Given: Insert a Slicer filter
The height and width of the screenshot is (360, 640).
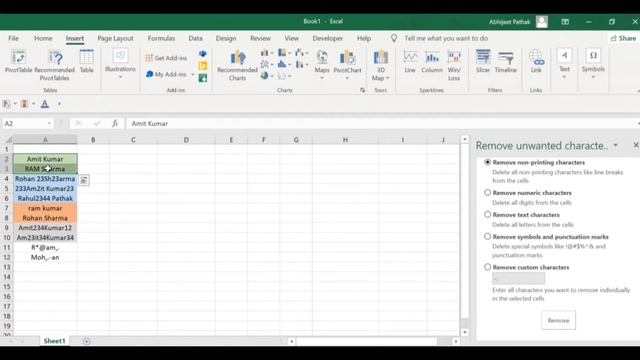Looking at the screenshot, I should coord(483,62).
